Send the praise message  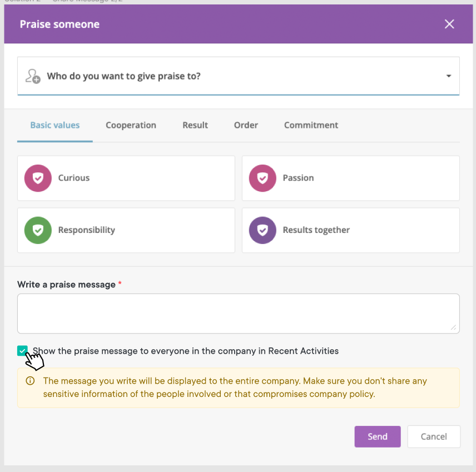pyautogui.click(x=378, y=436)
